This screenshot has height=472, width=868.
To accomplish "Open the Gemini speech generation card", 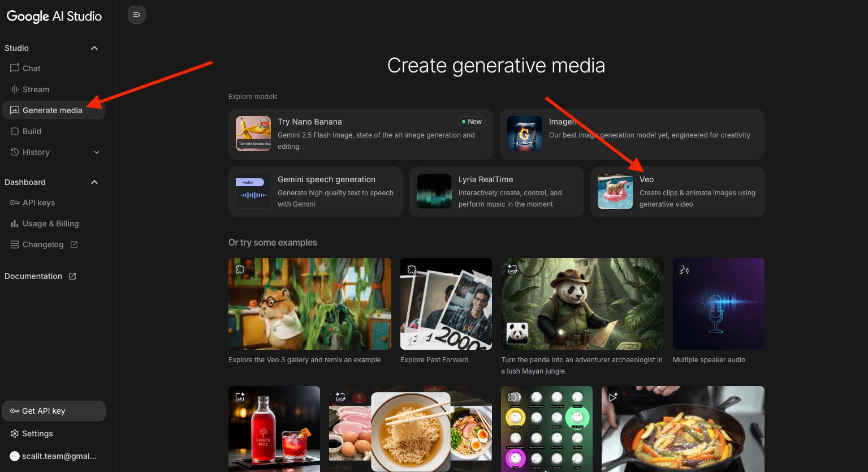I will [316, 191].
